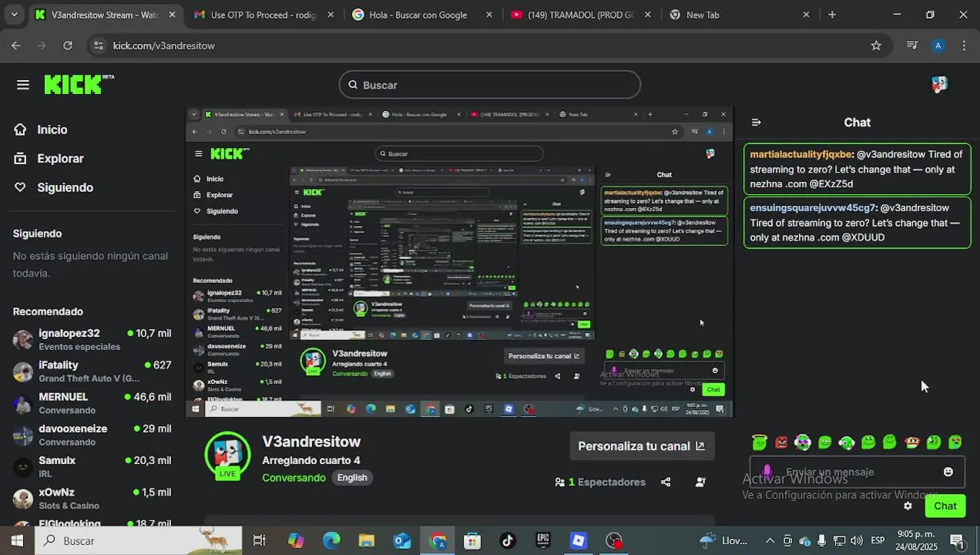
Task: Share the V3andresitow stream
Action: click(666, 483)
